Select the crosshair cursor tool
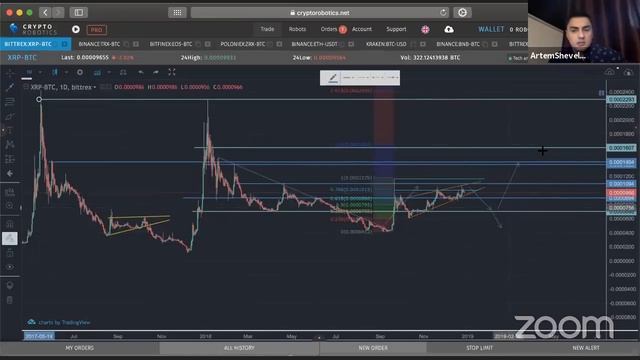This screenshot has height=360, width=640. point(10,73)
